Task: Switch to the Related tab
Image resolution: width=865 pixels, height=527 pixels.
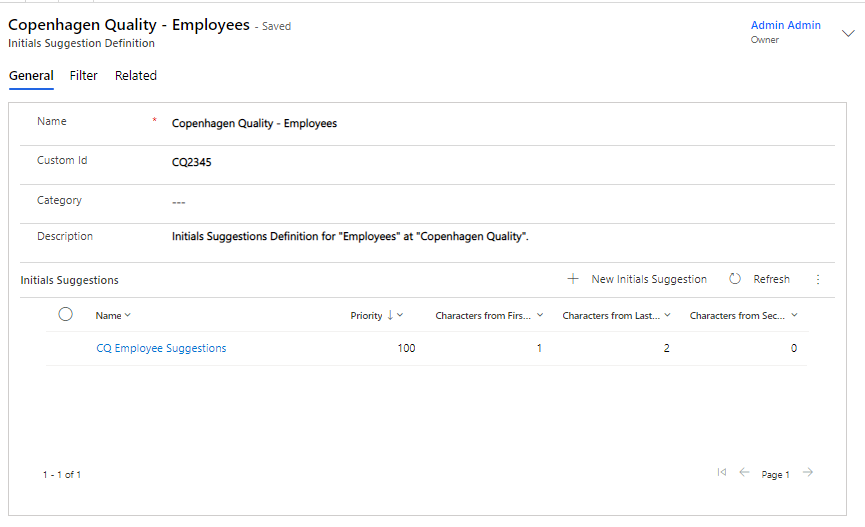Action: click(136, 76)
